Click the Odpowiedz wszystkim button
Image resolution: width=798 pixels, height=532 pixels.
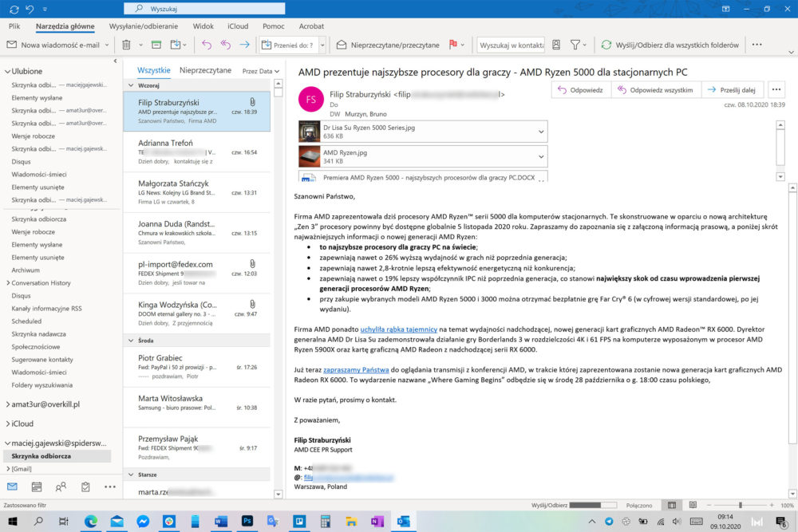coord(655,90)
